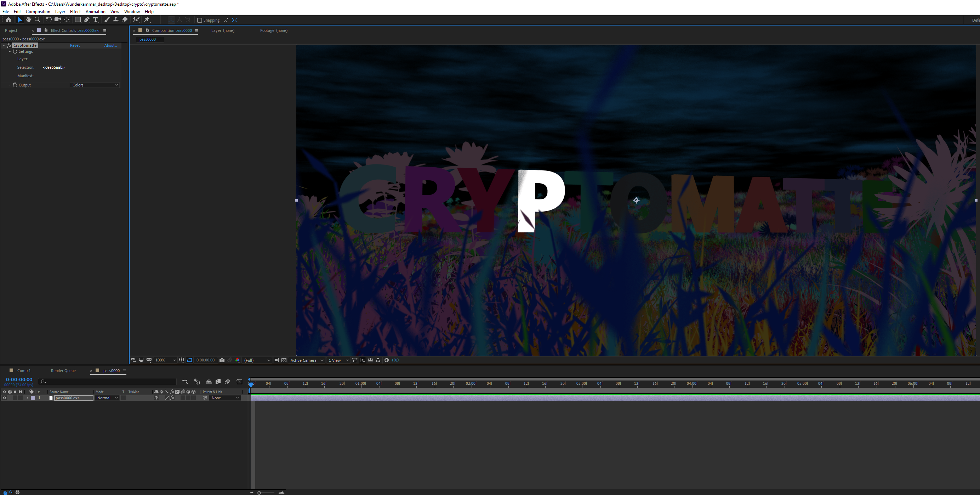Toggle Transparency Grid in viewer
980x495 pixels.
tap(284, 360)
